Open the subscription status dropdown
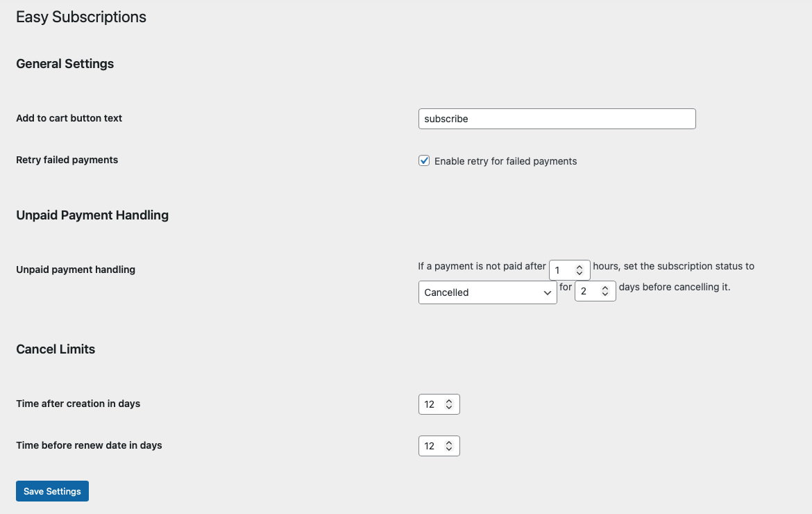Viewport: 812px width, 514px height. pyautogui.click(x=487, y=292)
